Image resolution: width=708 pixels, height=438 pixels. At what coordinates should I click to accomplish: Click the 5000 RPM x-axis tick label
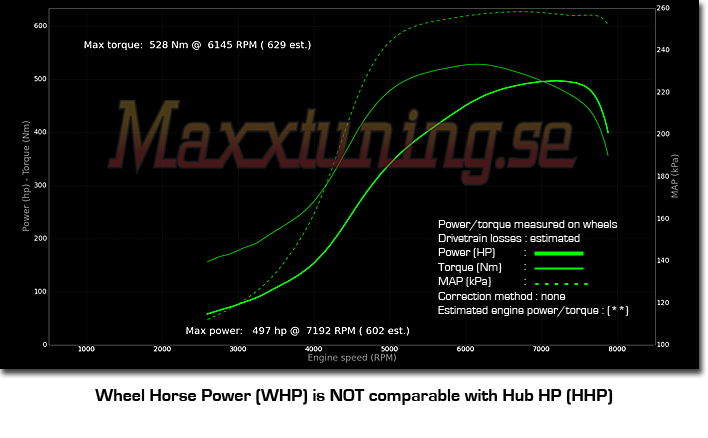pos(389,349)
